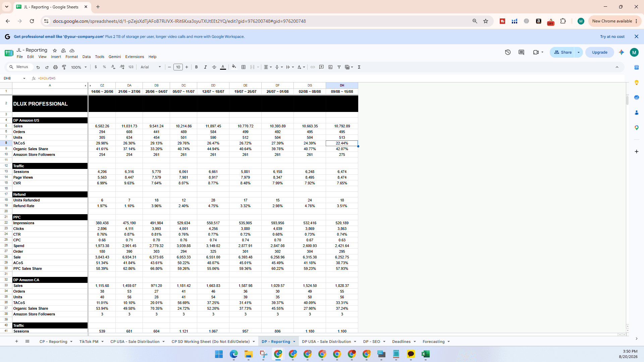Open the name box dropdown arrow
Image resolution: width=644 pixels, height=362 pixels.
click(x=24, y=78)
